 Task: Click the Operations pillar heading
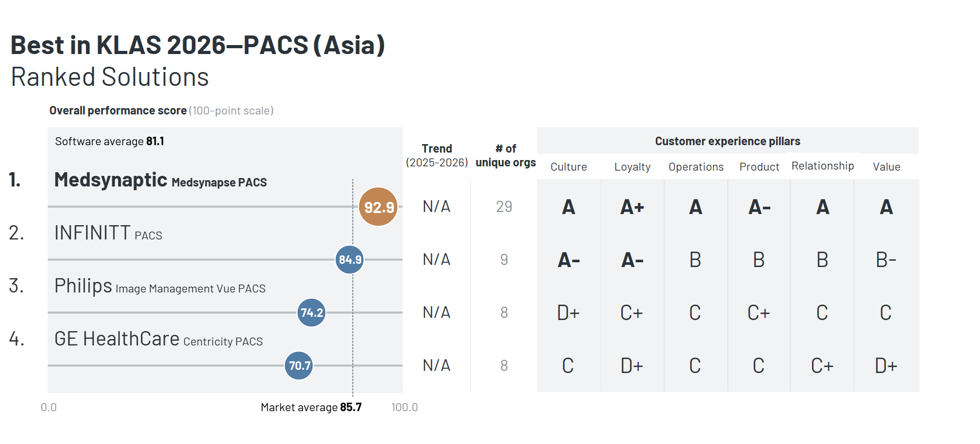(696, 167)
